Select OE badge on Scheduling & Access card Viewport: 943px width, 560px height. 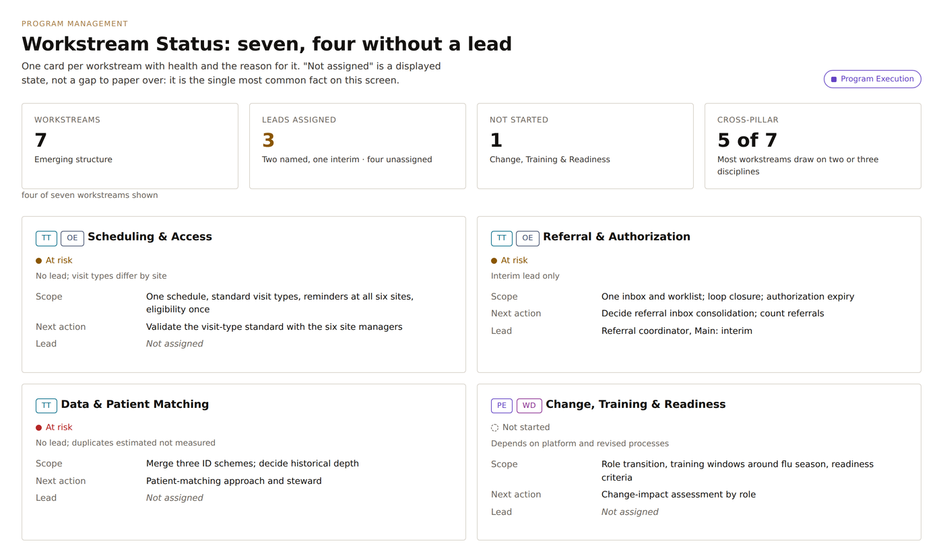coord(72,238)
